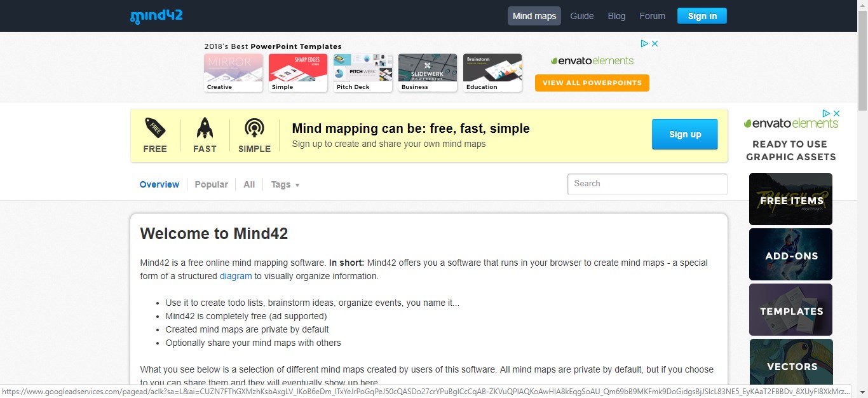Click the "Ready to use graphic assets" ad text

tap(791, 151)
